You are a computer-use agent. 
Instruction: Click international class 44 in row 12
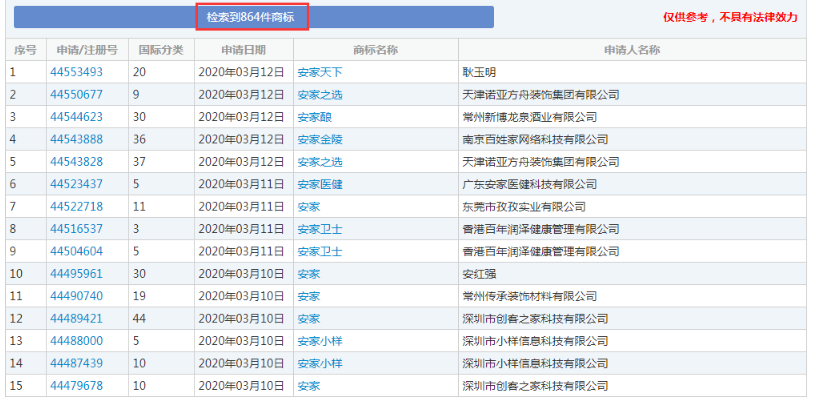[x=139, y=319]
